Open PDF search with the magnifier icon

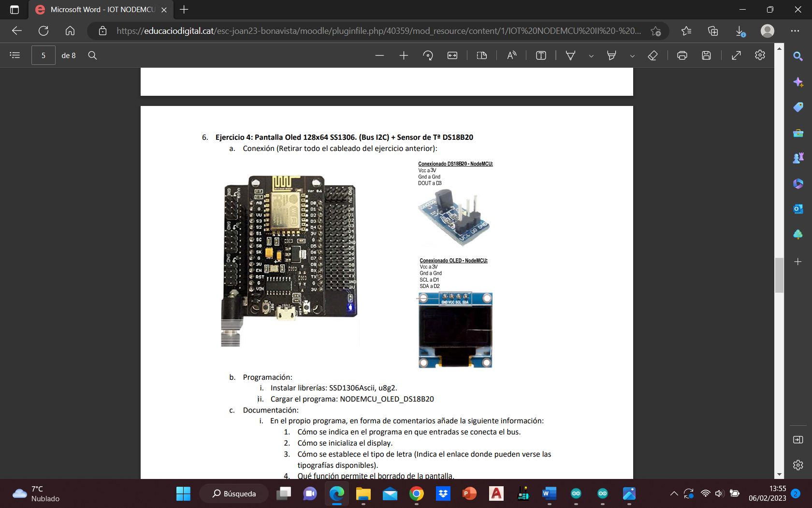(92, 55)
